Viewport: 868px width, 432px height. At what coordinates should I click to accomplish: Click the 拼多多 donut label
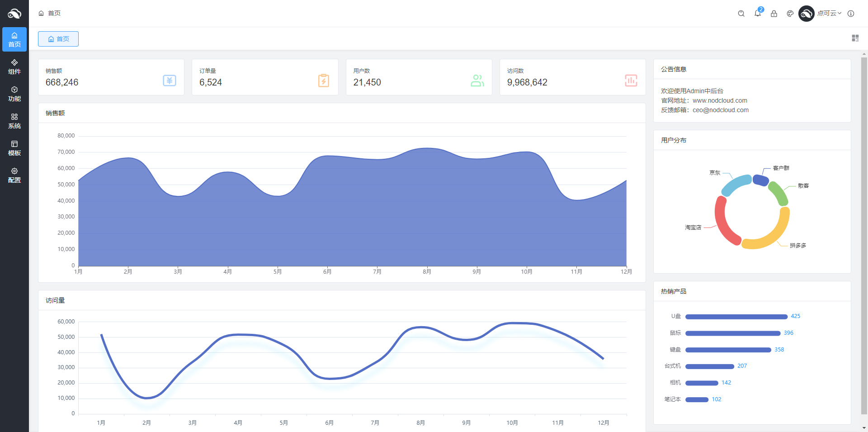click(x=798, y=246)
